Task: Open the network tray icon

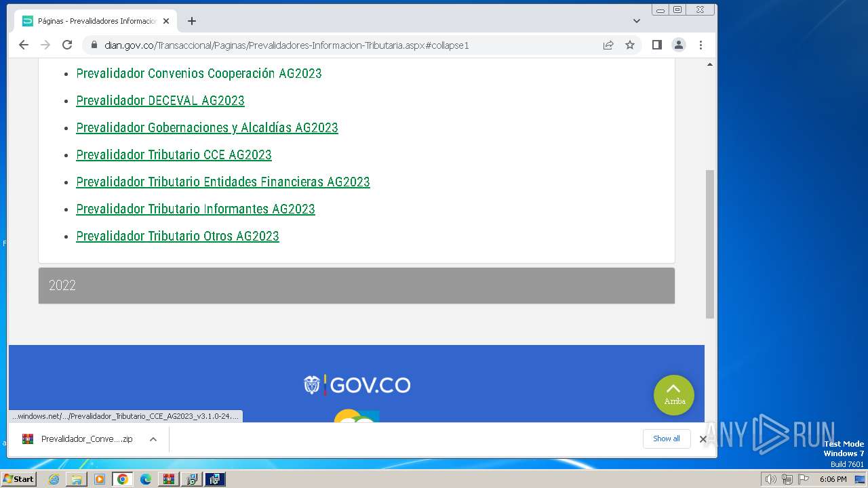Action: [x=787, y=479]
